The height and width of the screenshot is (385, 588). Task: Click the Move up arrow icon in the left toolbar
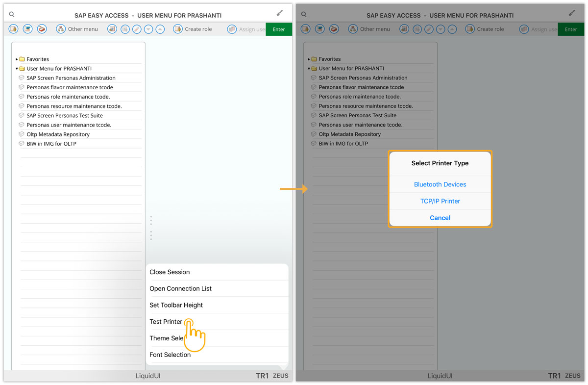click(160, 29)
